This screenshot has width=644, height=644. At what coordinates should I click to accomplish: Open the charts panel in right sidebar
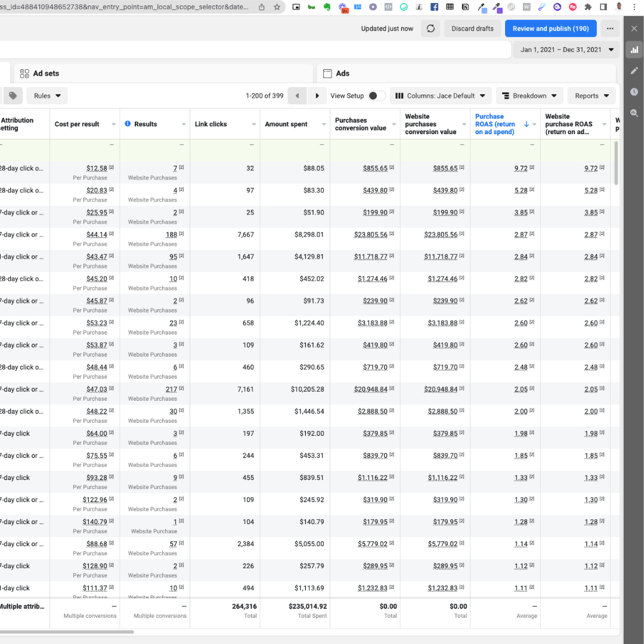tap(634, 49)
